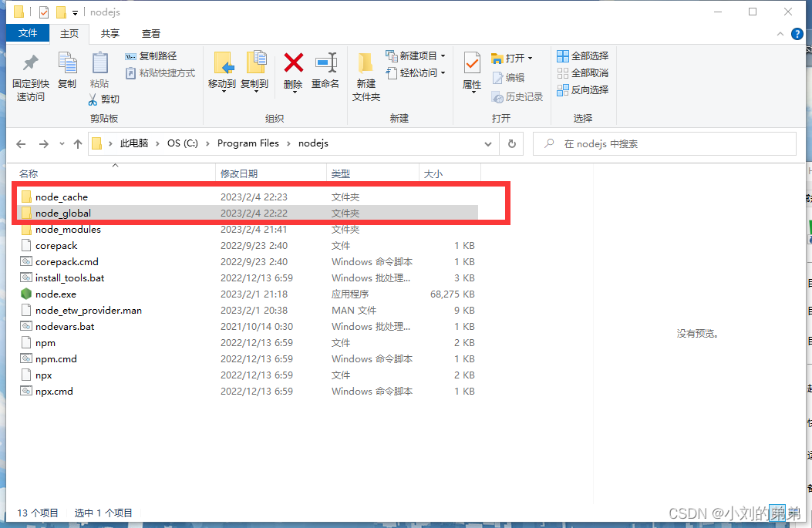Image resolution: width=812 pixels, height=528 pixels.
Task: Sort by the Type column header
Action: (x=372, y=173)
